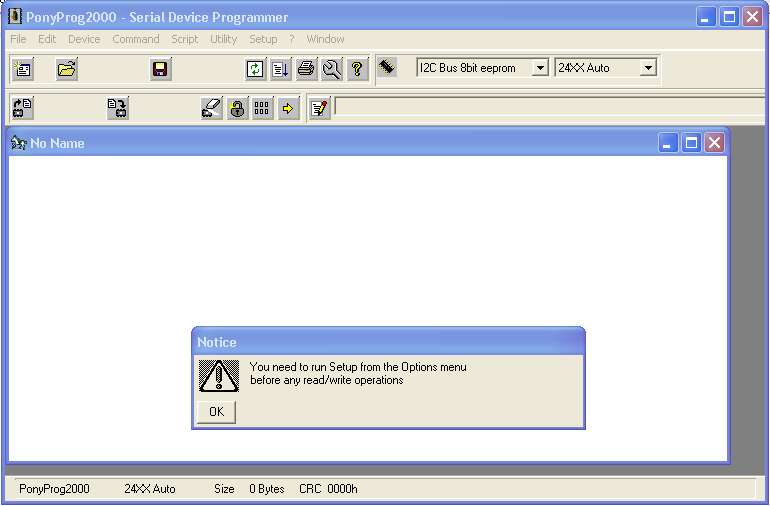Click the Write Device icon
The width and height of the screenshot is (770, 506).
coord(118,108)
